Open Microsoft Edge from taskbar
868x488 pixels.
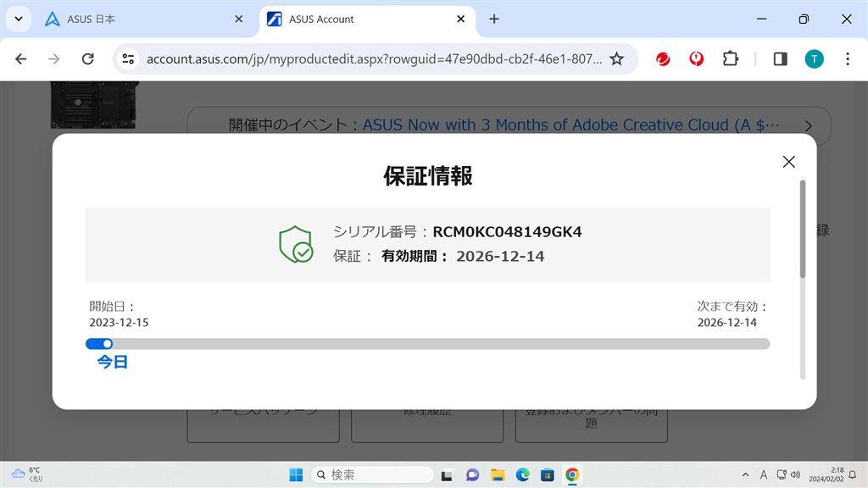point(522,474)
